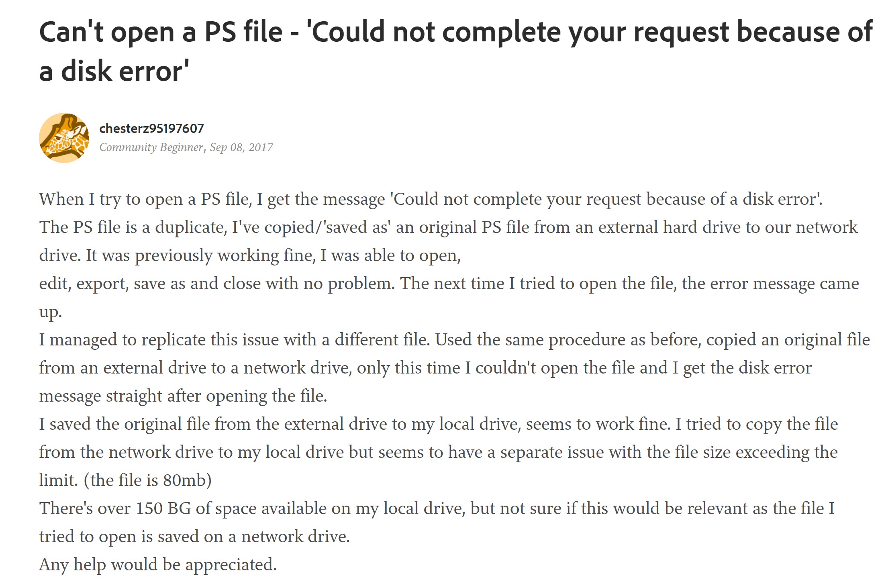Click the line starting 'edit, export, save as'
880x588 pixels.
coord(449,284)
